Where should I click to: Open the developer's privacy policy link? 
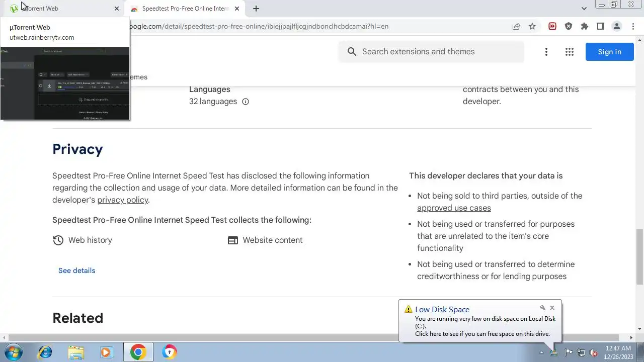[123, 200]
